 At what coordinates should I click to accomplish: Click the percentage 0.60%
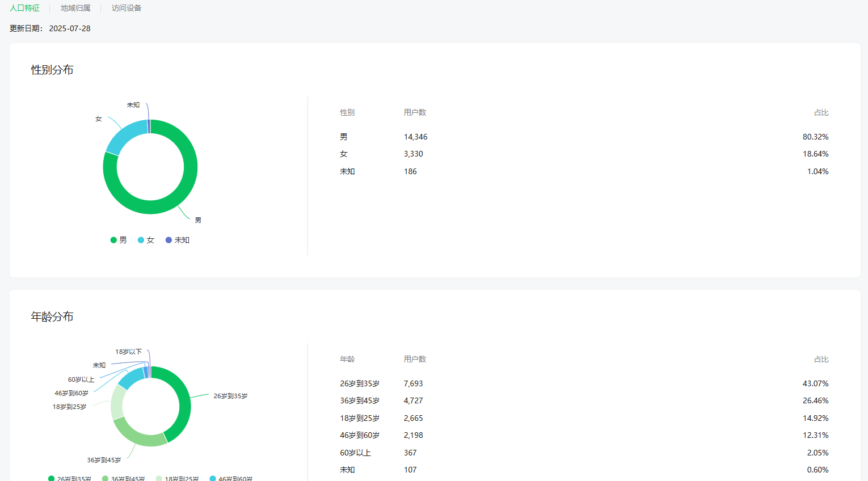coord(818,470)
